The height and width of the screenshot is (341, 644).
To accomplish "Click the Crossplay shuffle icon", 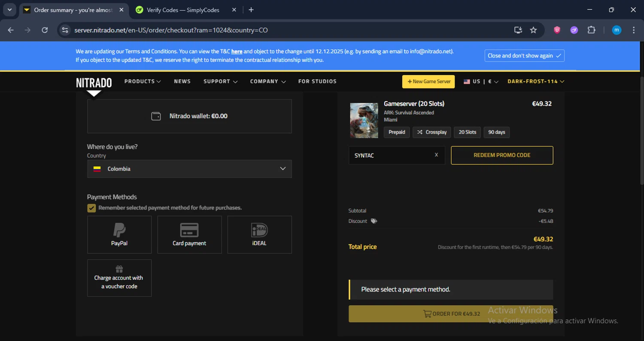I will (x=420, y=132).
